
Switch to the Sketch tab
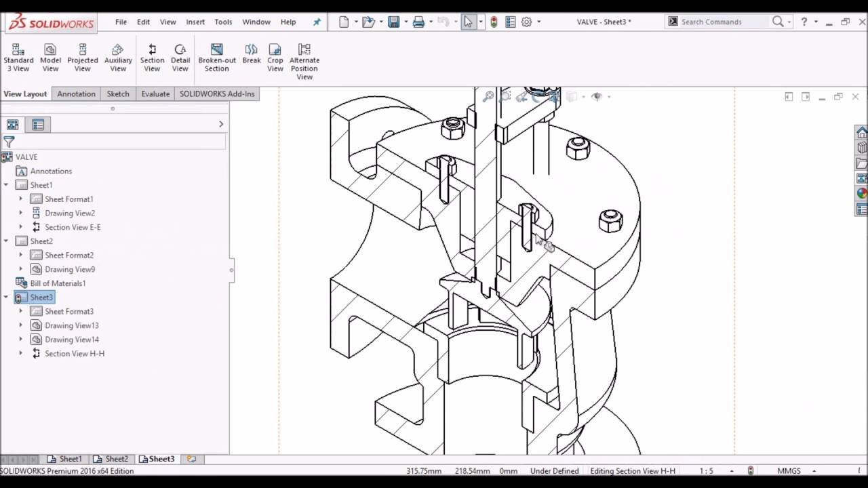[118, 94]
